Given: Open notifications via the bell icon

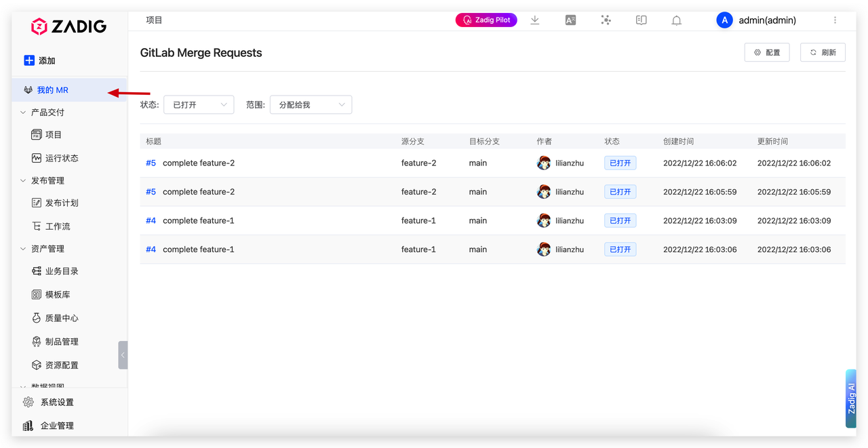Looking at the screenshot, I should point(676,20).
